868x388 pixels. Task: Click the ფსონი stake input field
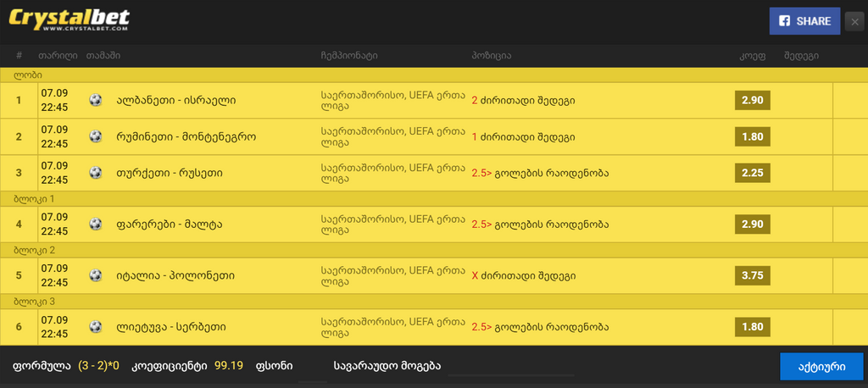point(313,369)
